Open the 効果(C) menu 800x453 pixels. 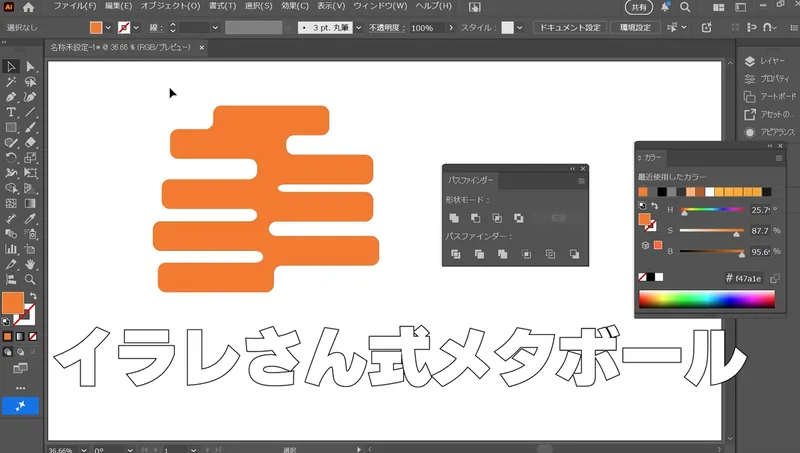click(x=293, y=6)
